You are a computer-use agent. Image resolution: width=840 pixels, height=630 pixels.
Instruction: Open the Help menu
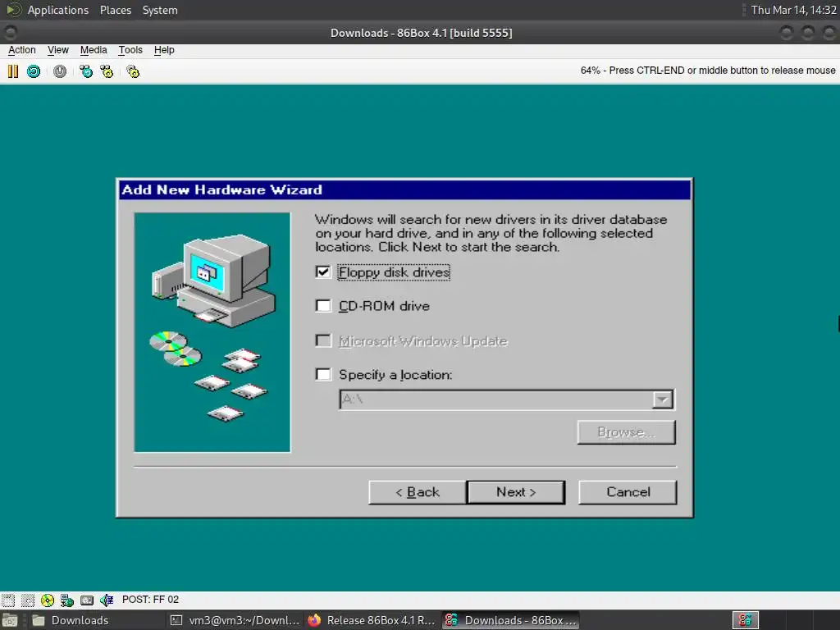pyautogui.click(x=164, y=50)
